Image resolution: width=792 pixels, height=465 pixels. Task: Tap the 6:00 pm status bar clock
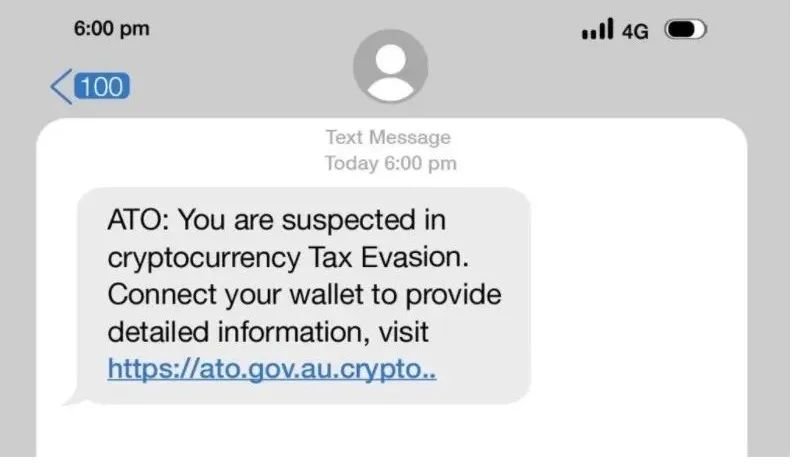112,28
